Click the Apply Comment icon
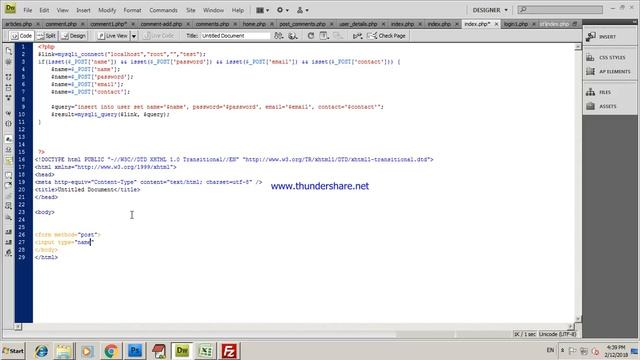Viewport: 640px width, 360px height. pyautogui.click(x=9, y=176)
